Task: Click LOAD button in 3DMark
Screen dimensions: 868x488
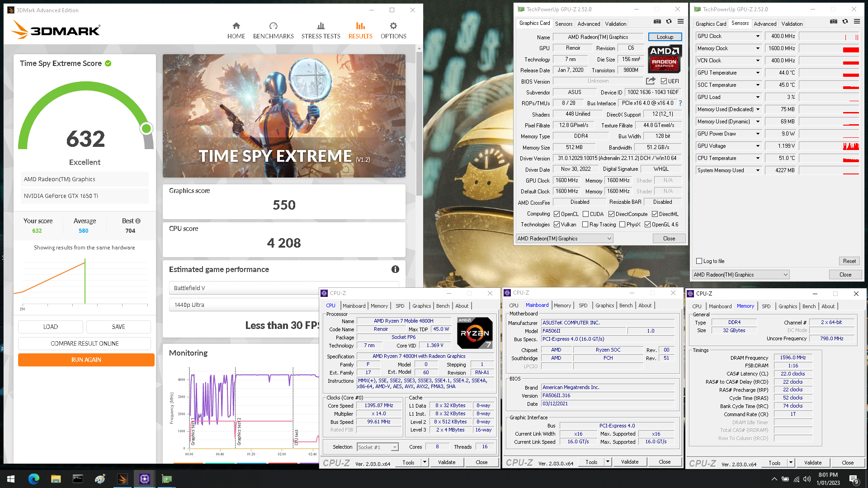Action: pyautogui.click(x=50, y=327)
